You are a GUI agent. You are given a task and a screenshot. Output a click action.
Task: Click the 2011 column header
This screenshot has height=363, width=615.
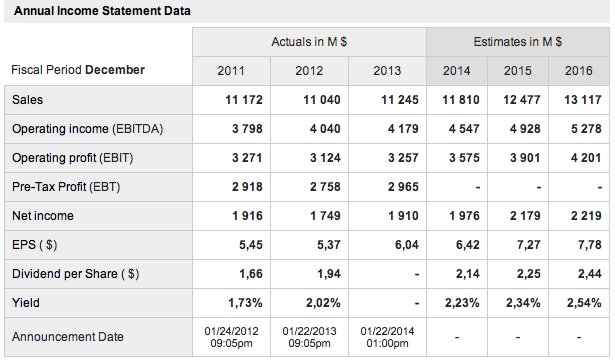click(231, 71)
